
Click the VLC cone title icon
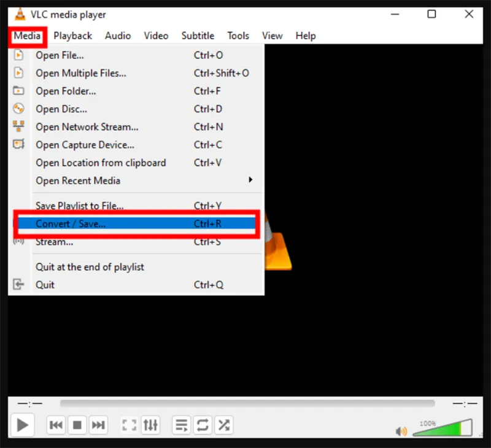click(20, 14)
